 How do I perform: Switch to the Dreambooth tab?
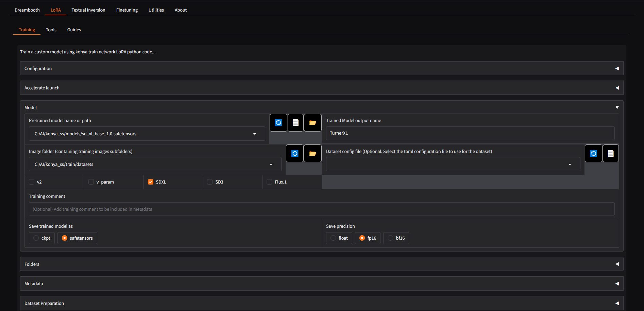pyautogui.click(x=27, y=10)
